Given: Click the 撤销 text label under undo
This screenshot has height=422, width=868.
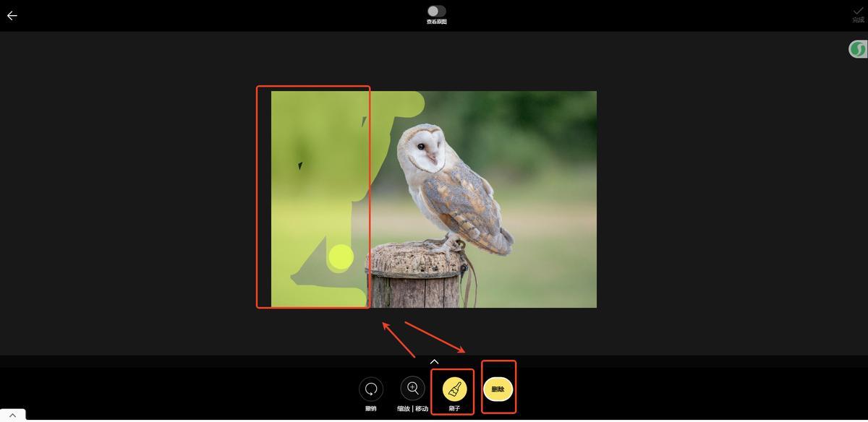Looking at the screenshot, I should click(371, 409).
